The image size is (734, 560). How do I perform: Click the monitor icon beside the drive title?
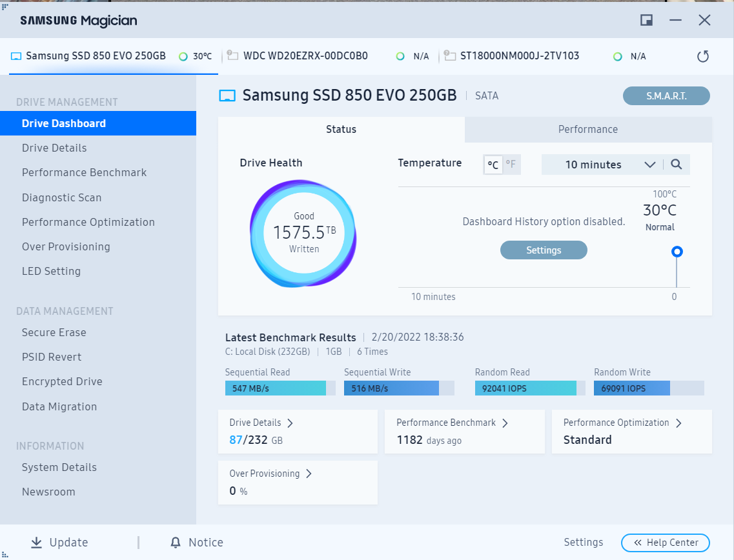pos(227,96)
